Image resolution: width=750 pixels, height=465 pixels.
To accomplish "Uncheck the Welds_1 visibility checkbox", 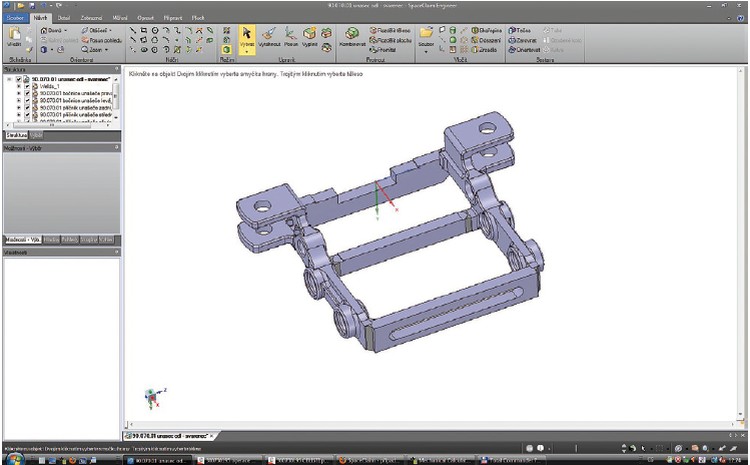I will tap(26, 88).
